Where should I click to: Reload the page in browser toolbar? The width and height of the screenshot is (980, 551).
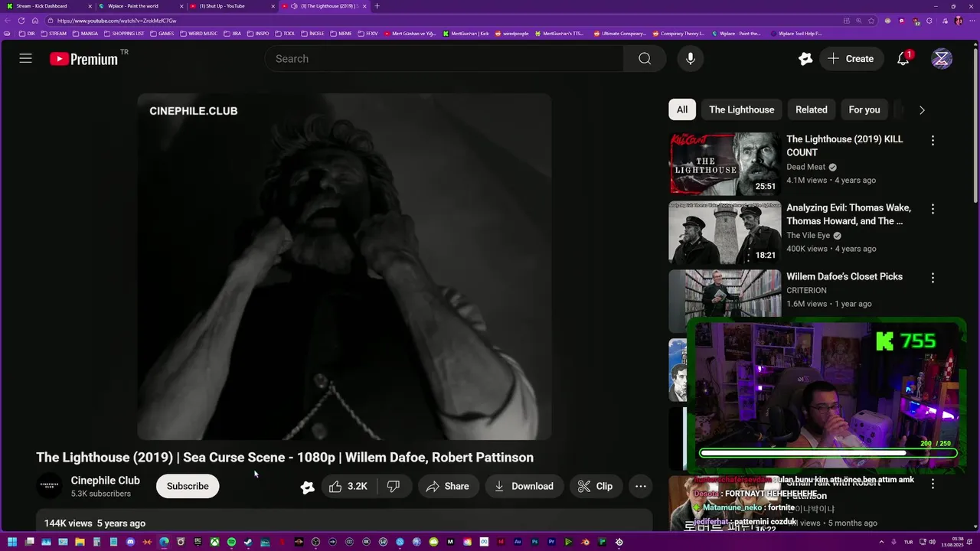pos(21,21)
